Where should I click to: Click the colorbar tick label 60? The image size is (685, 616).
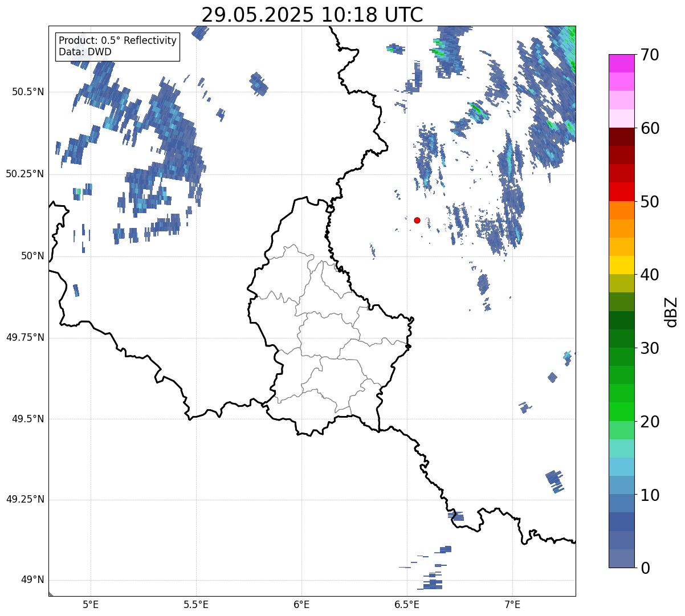point(650,129)
